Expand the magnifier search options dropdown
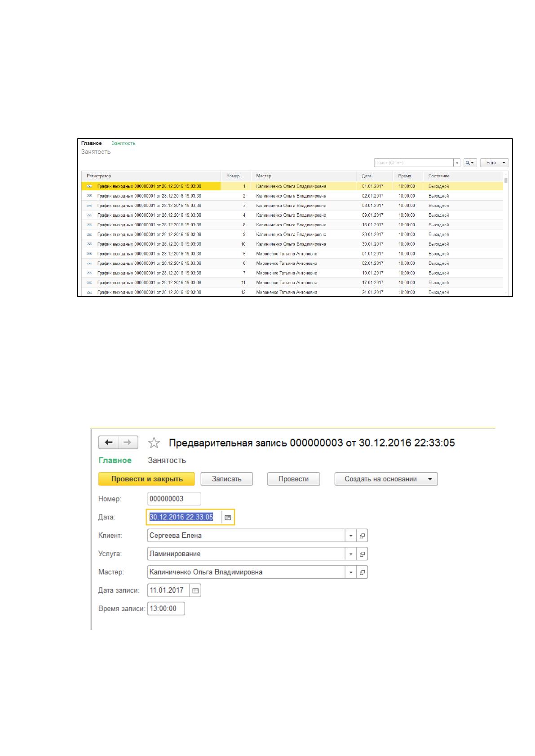This screenshot has height=756, width=535. (470, 163)
